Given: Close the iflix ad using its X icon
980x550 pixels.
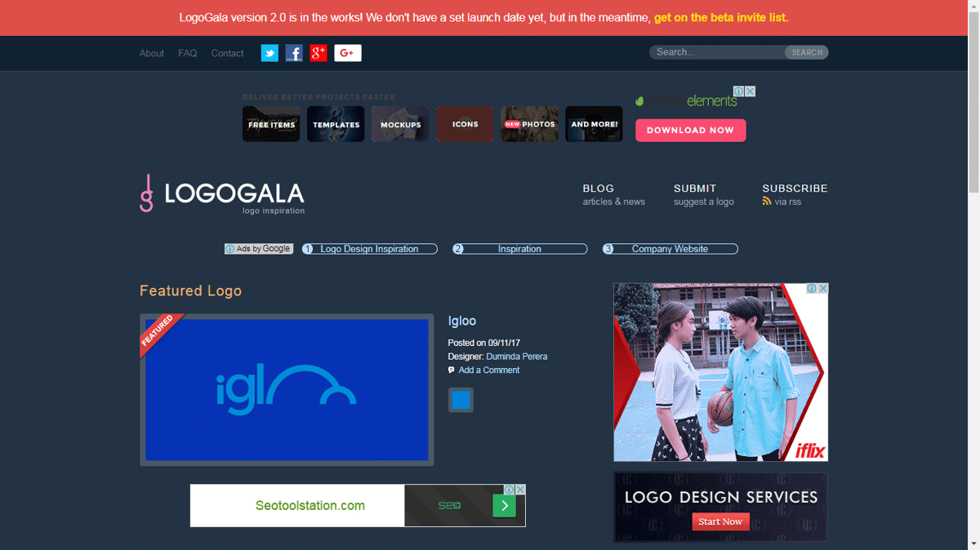Looking at the screenshot, I should [x=823, y=289].
